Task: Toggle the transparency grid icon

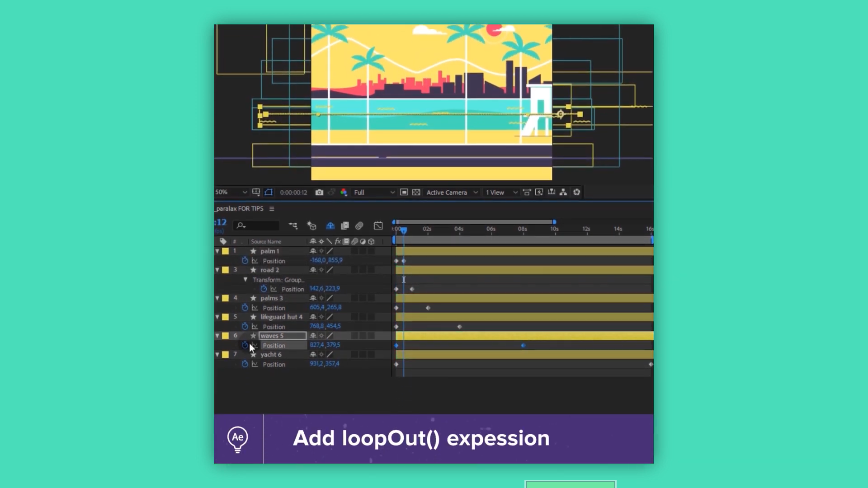Action: pos(416,192)
